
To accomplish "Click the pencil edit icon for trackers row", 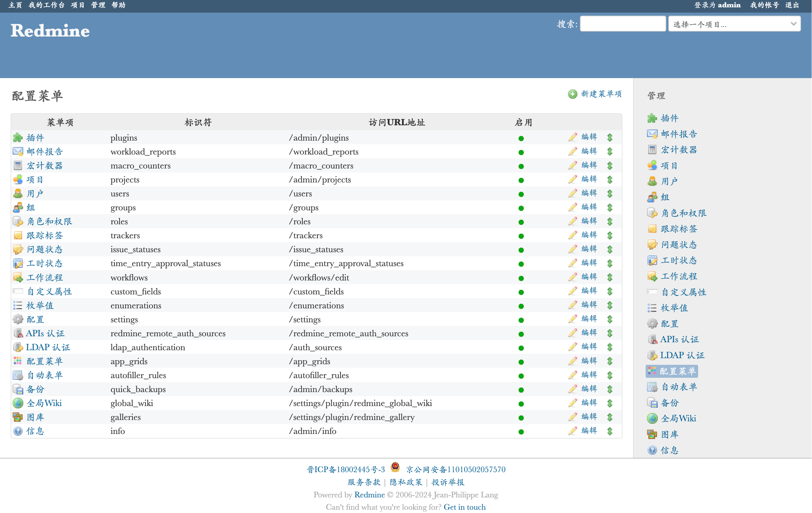I will coord(572,235).
